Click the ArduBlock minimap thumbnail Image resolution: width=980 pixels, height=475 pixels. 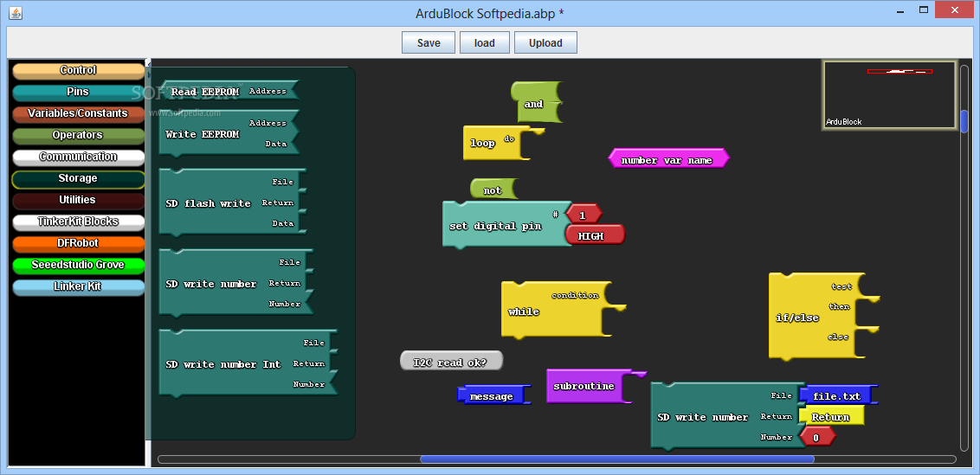pyautogui.click(x=889, y=95)
